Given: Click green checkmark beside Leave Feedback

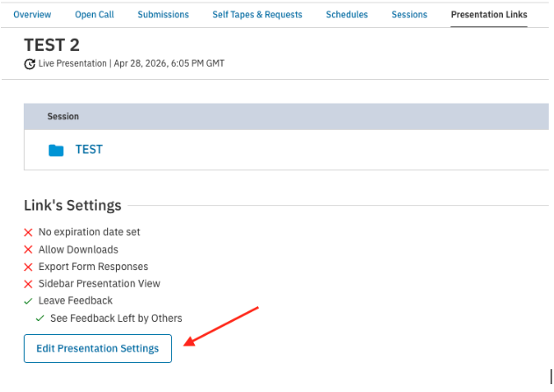Looking at the screenshot, I should (x=28, y=302).
